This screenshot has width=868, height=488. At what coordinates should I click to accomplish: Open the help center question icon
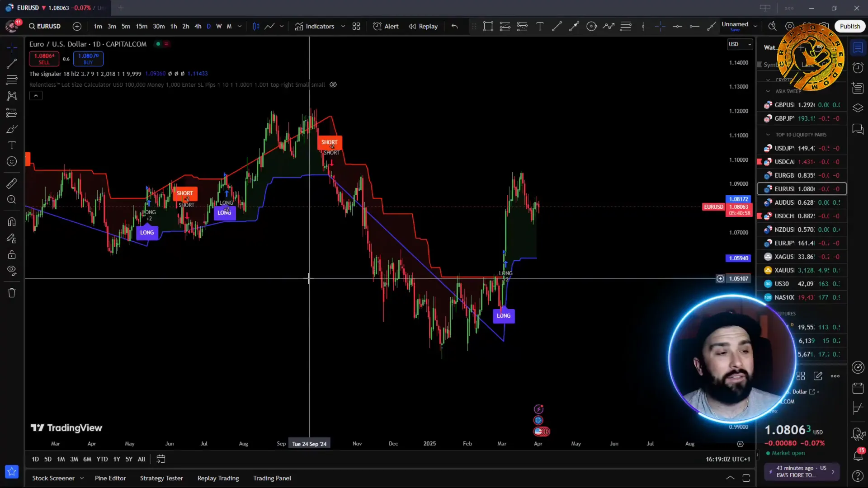click(858, 476)
